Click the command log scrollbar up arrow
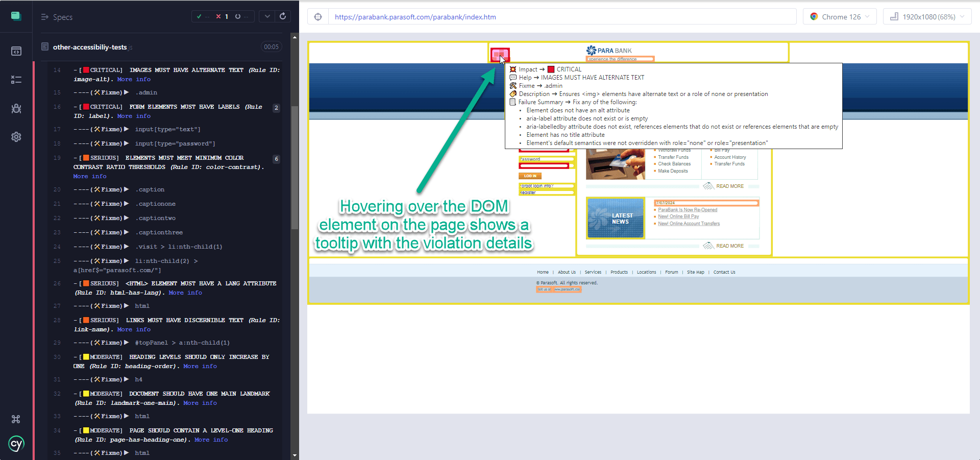 (x=295, y=37)
